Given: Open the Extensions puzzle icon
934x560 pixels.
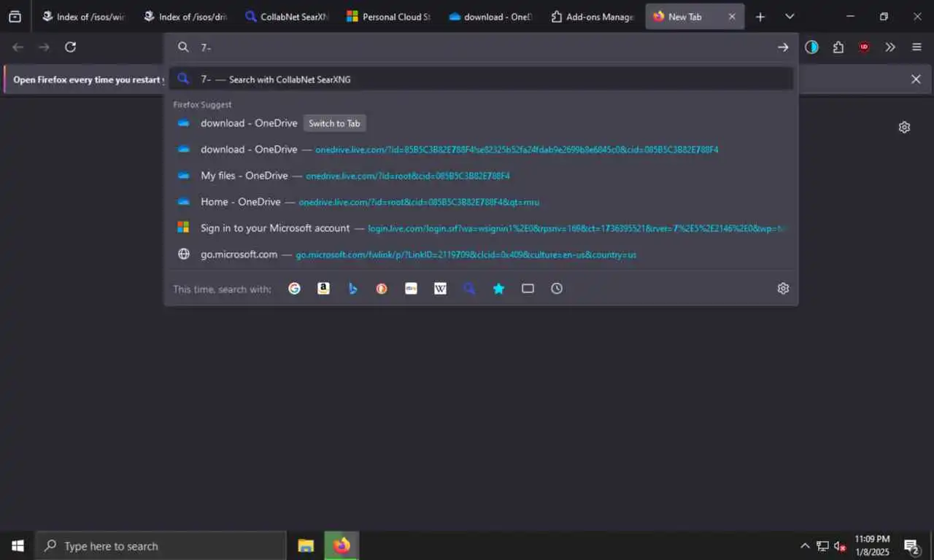Looking at the screenshot, I should [838, 47].
